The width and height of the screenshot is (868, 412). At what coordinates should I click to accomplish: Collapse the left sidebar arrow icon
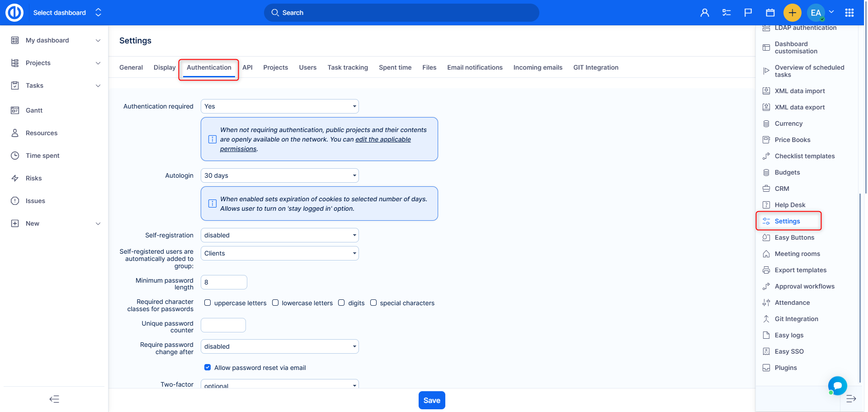[x=54, y=399]
